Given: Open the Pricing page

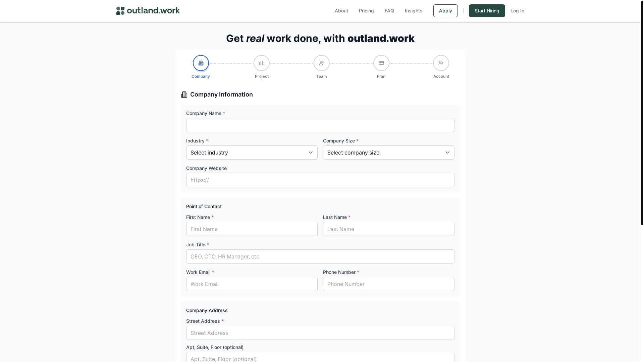Looking at the screenshot, I should (366, 11).
